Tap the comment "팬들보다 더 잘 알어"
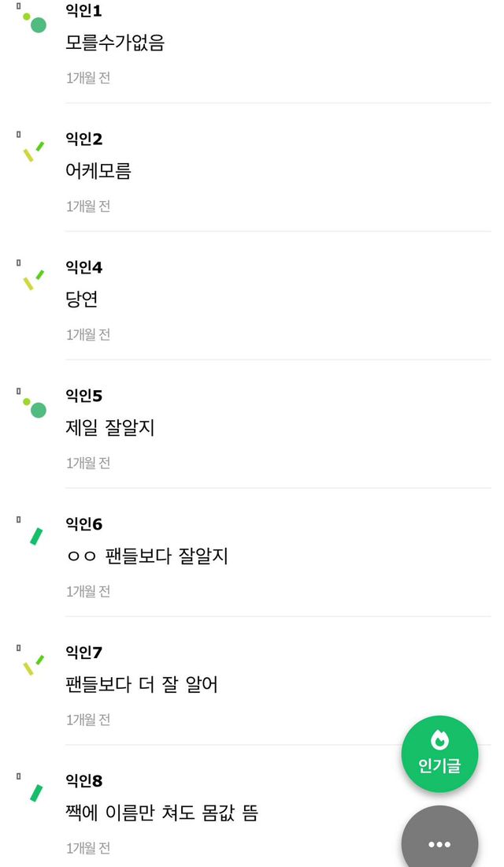The height and width of the screenshot is (867, 504). pyautogui.click(x=142, y=685)
